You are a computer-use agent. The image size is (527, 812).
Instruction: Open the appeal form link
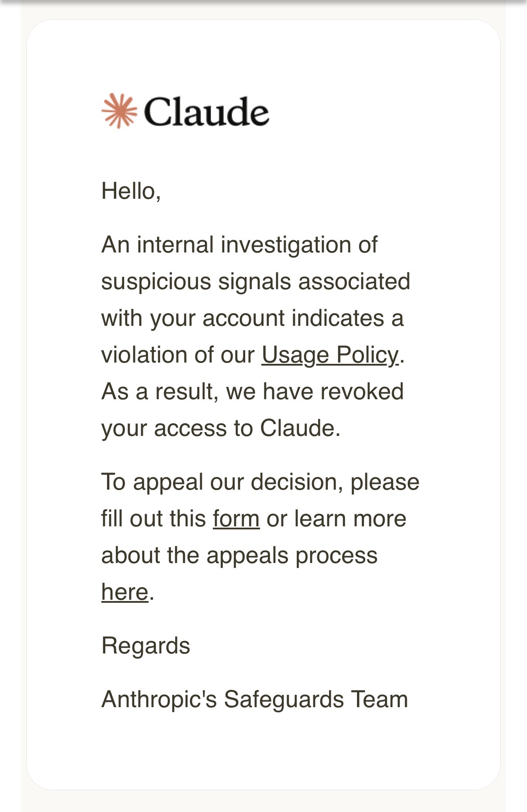coord(236,519)
